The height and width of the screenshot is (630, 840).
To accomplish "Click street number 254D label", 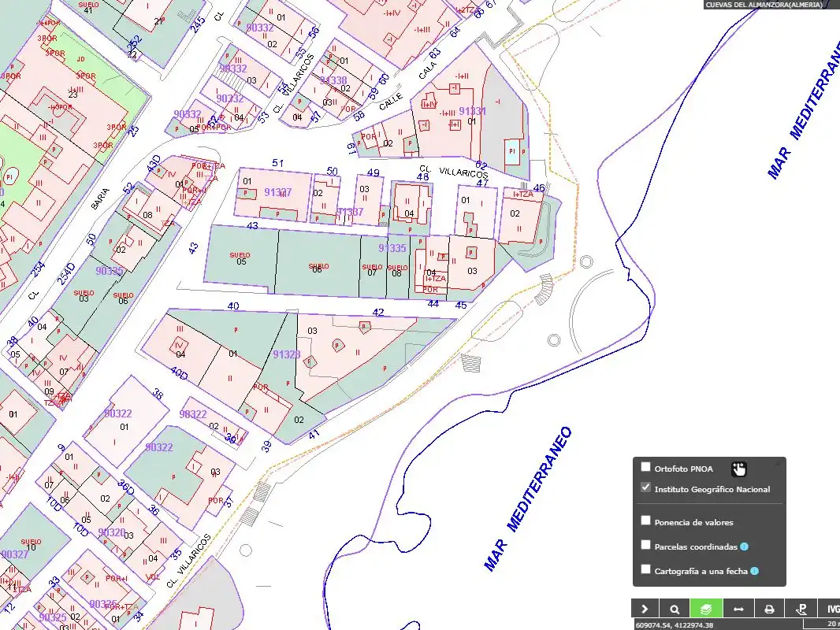I will point(66,274).
